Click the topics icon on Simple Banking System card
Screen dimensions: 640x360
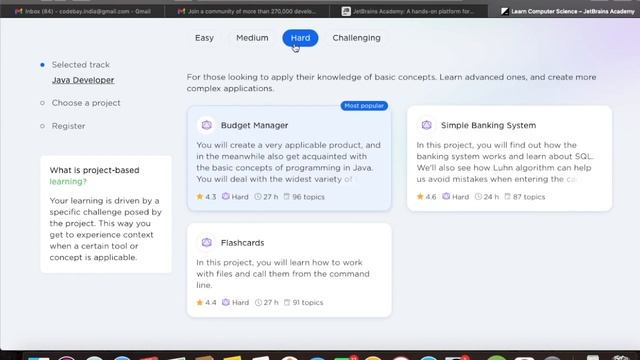[x=507, y=196]
